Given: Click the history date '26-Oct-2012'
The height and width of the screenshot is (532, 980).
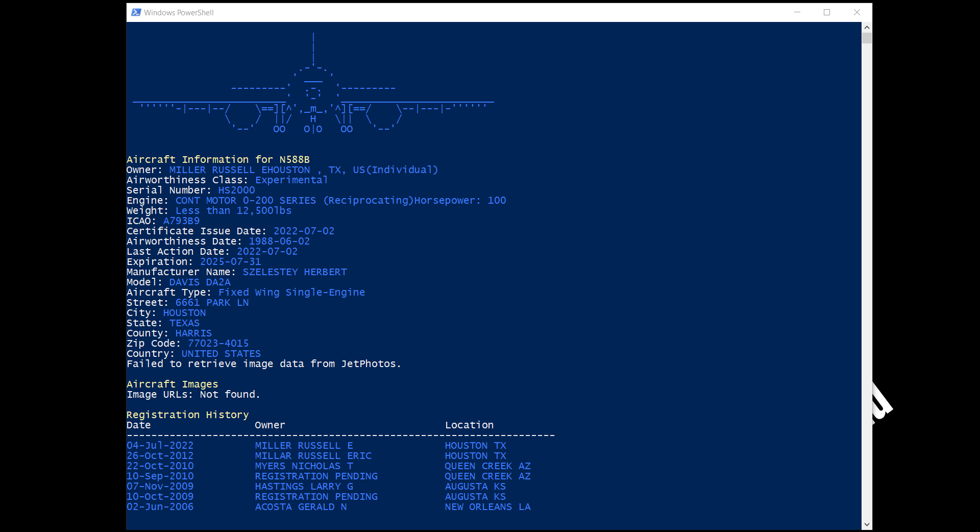Looking at the screenshot, I should [160, 456].
